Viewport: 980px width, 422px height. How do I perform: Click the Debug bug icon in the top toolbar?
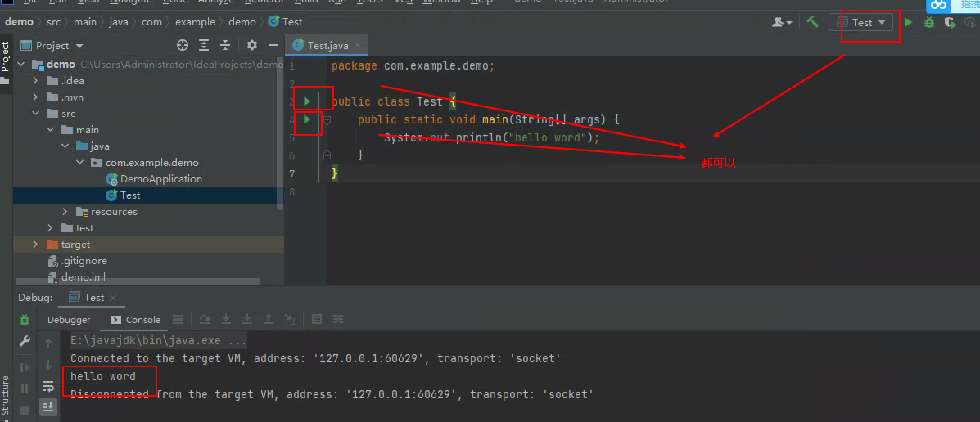pyautogui.click(x=928, y=23)
